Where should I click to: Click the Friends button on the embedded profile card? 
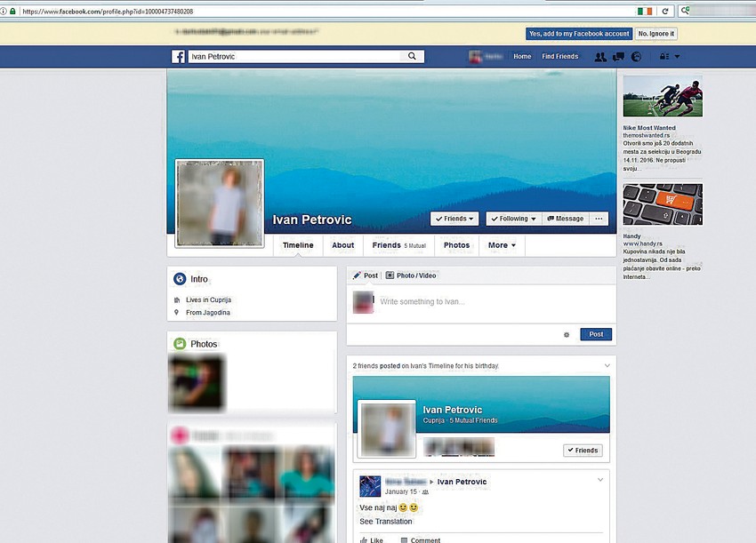(x=583, y=450)
